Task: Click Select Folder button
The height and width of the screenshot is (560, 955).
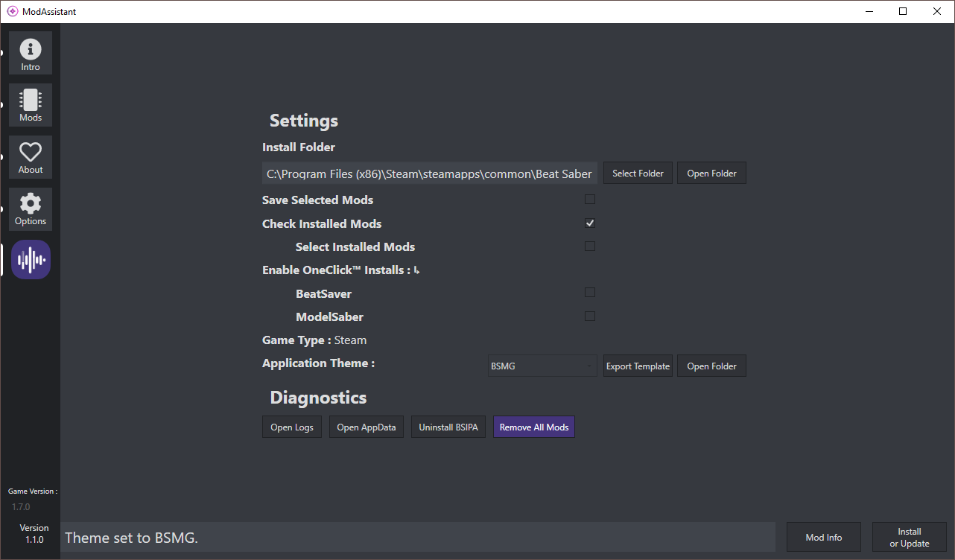Action: pyautogui.click(x=638, y=173)
